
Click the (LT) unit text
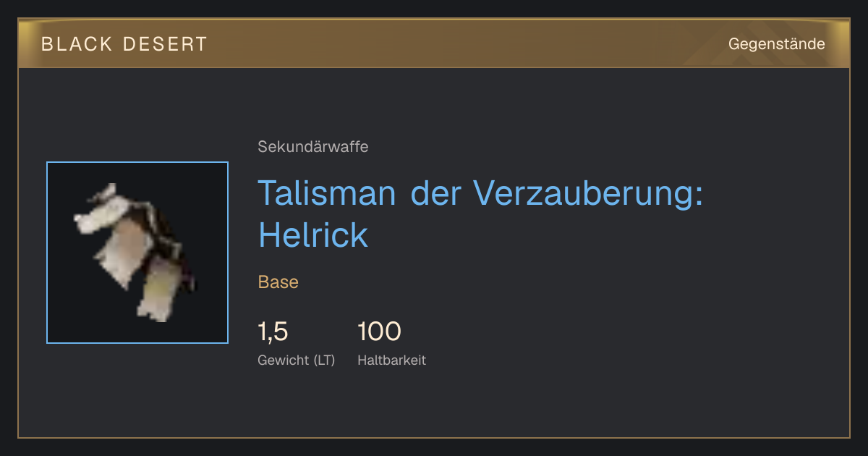point(324,360)
